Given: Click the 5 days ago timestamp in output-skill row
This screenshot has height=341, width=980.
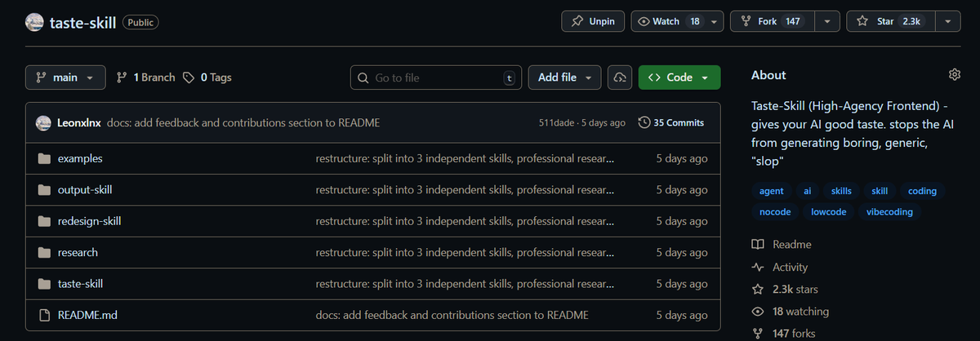Looking at the screenshot, I should point(682,190).
